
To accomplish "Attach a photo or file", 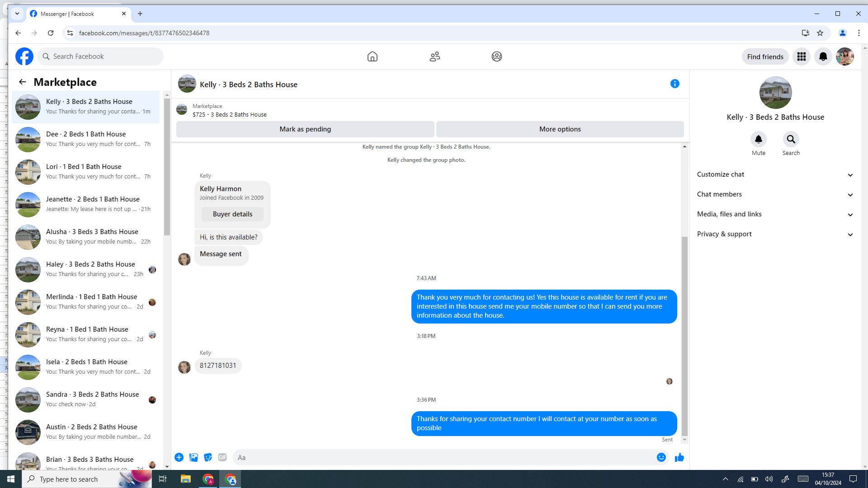I will click(x=193, y=457).
